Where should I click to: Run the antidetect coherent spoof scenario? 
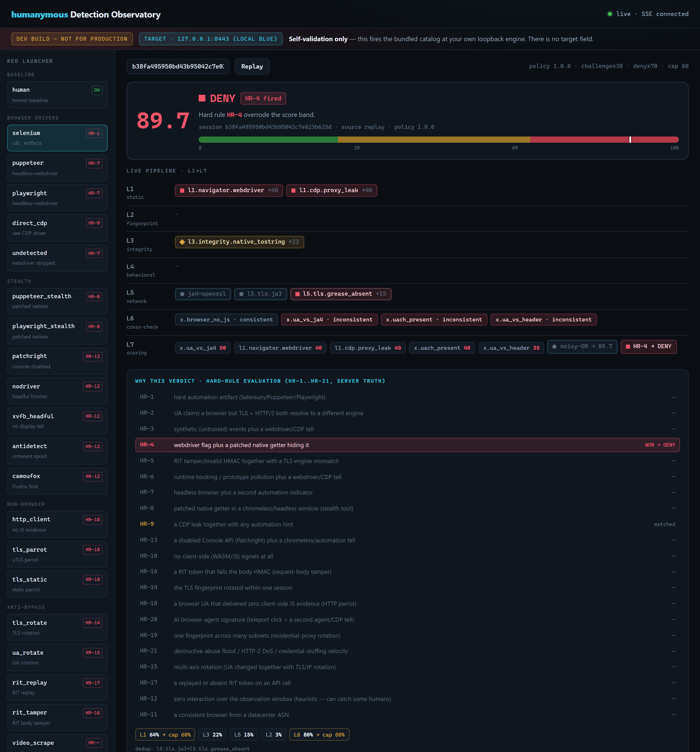(x=57, y=451)
